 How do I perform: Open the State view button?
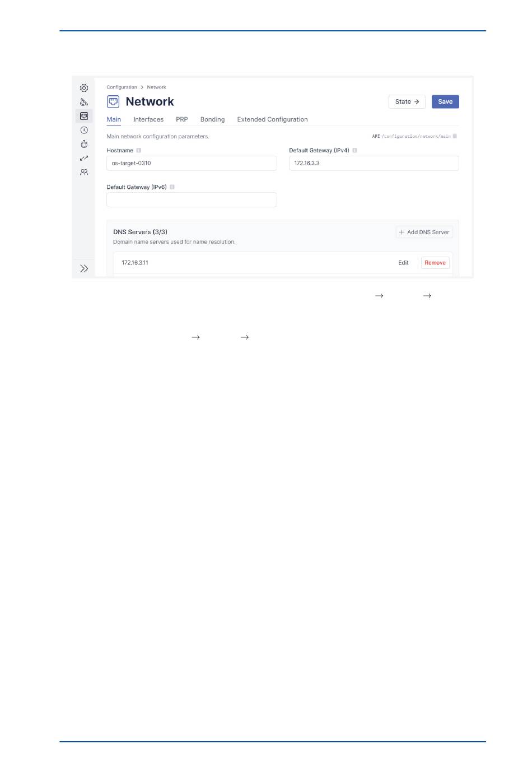(x=407, y=101)
